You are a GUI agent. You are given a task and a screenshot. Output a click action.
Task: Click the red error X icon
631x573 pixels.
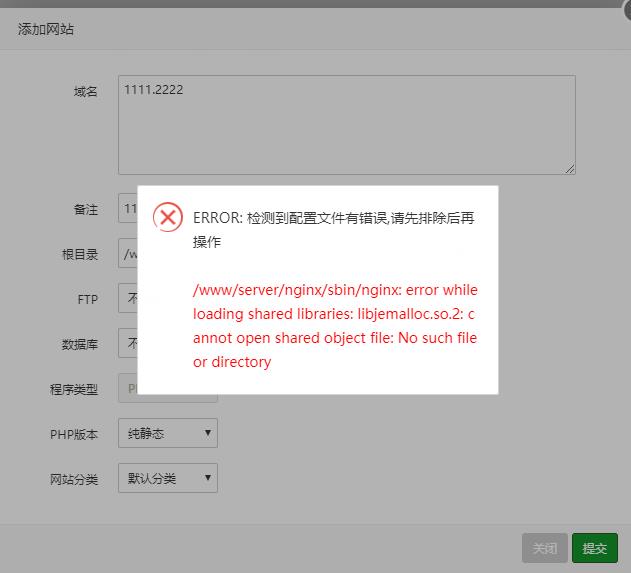tap(168, 217)
